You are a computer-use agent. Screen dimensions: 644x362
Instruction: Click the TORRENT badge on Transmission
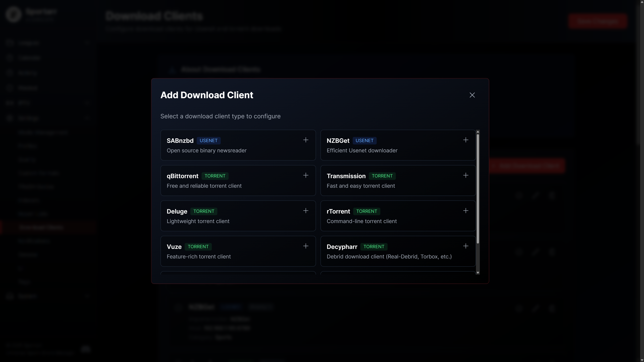click(x=382, y=176)
